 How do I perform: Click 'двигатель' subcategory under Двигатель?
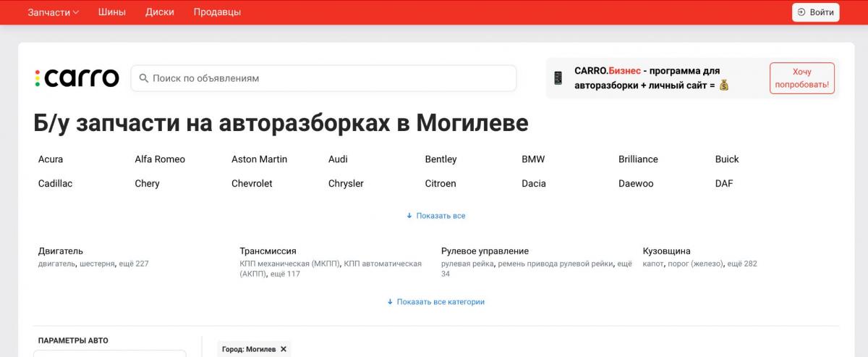(x=56, y=264)
